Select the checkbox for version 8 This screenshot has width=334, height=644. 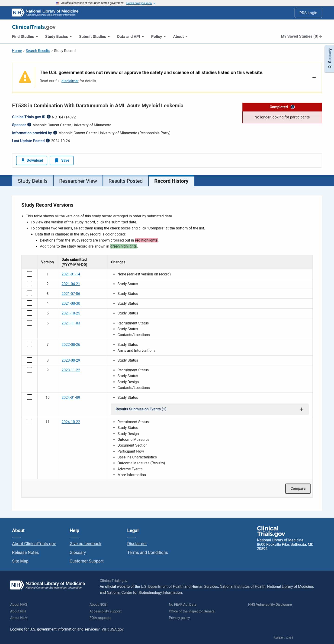point(29,360)
